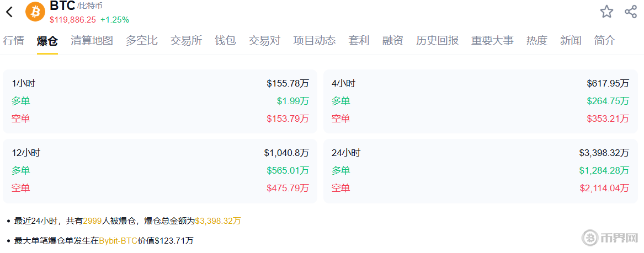Open the 新闻 tab
The height and width of the screenshot is (253, 644).
coord(571,40)
